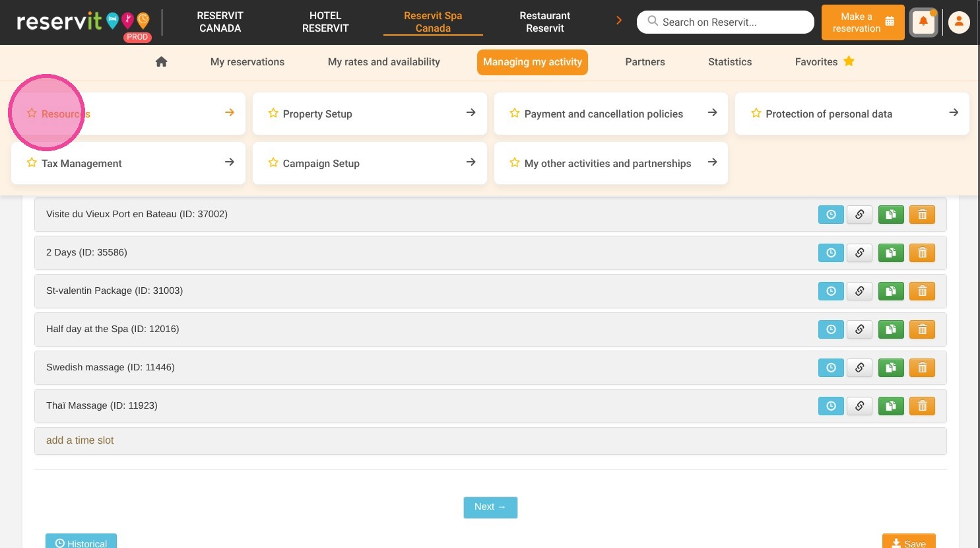Expand Campaign Setup arrow

tap(471, 162)
